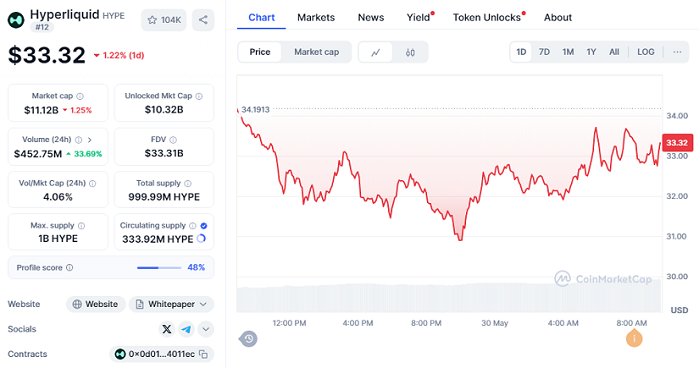Toggle LOG scale on chart
Viewport: 699px width, 368px height.
pos(646,52)
